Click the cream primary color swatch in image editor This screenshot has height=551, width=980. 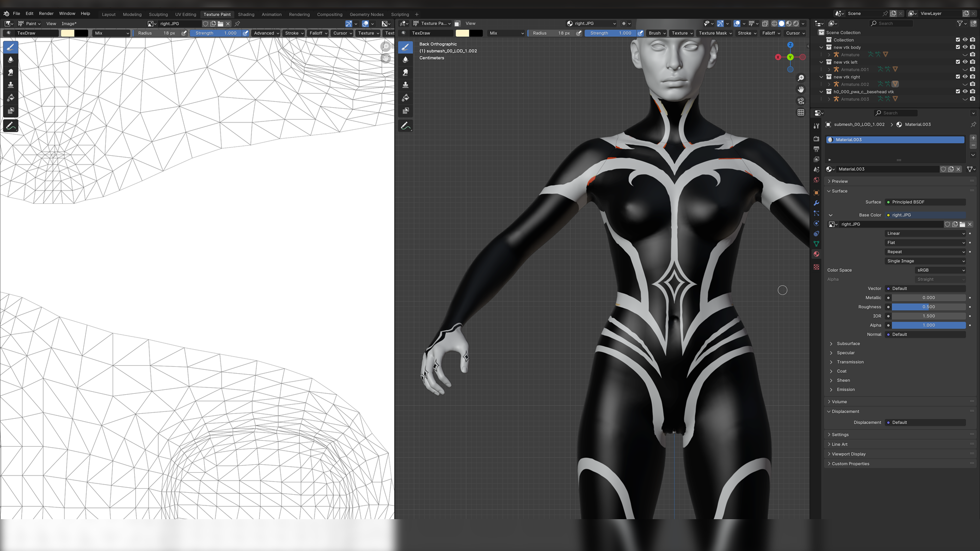[68, 33]
